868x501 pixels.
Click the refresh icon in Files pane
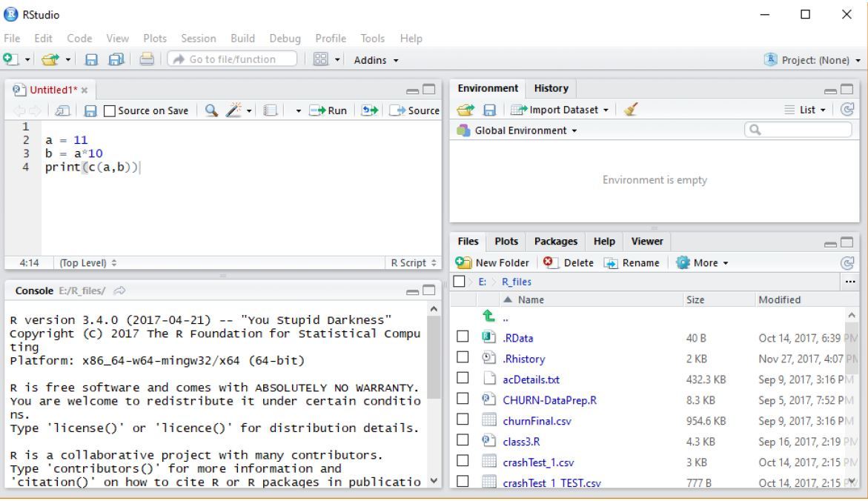click(x=848, y=262)
